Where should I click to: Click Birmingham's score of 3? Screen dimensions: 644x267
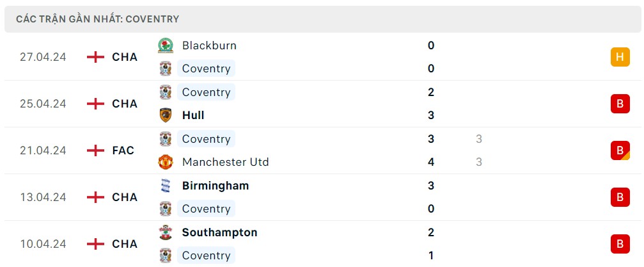click(x=431, y=186)
